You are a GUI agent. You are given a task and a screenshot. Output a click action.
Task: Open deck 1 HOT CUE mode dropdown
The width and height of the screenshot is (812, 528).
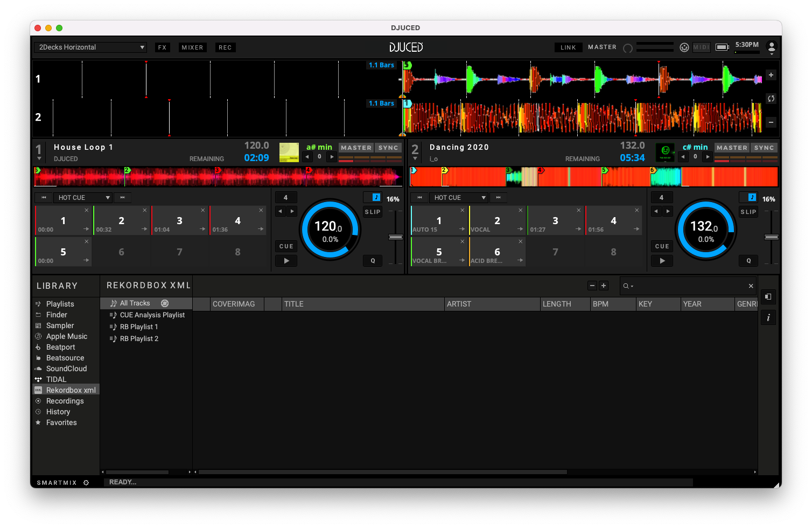[83, 198]
